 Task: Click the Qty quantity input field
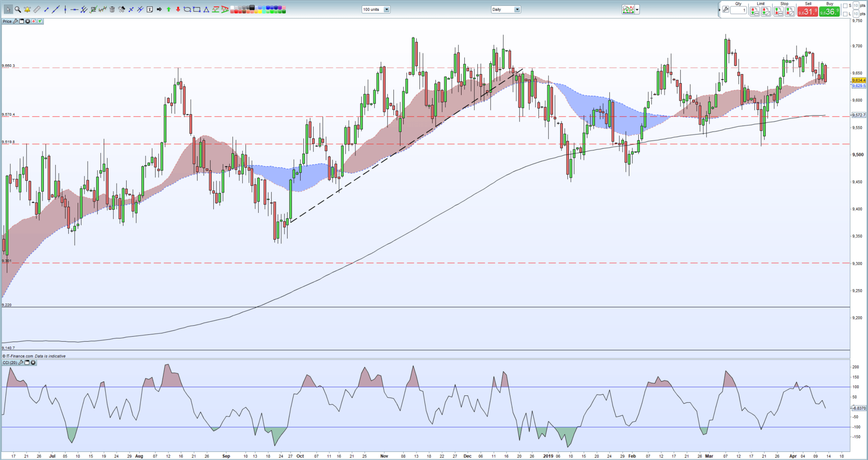tap(738, 10)
